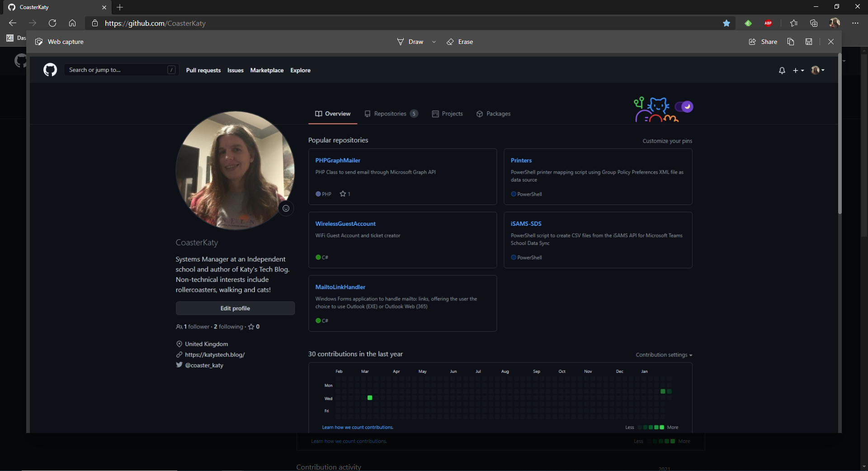Viewport: 868px width, 471px height.
Task: Click the favorites star in address bar
Action: (x=726, y=23)
